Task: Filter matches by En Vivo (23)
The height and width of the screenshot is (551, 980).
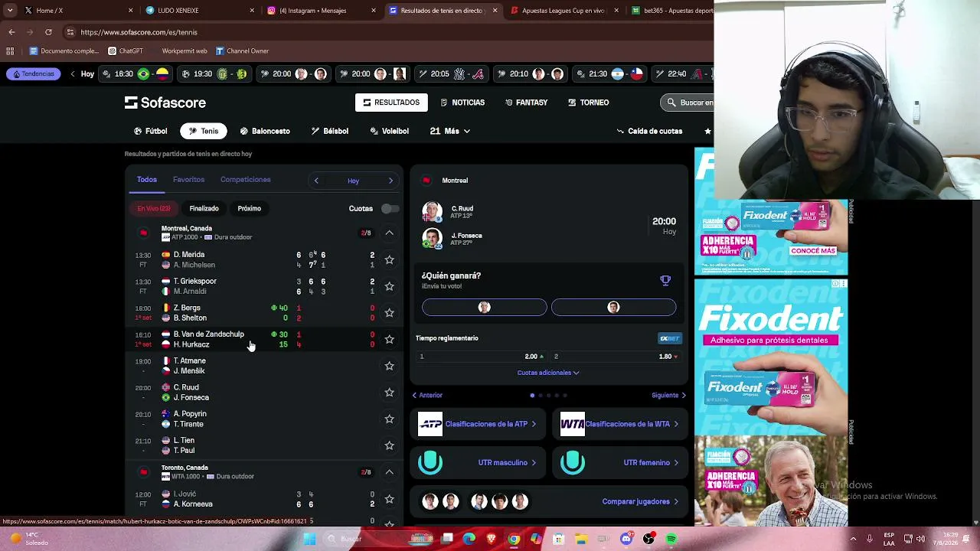Action: 154,208
